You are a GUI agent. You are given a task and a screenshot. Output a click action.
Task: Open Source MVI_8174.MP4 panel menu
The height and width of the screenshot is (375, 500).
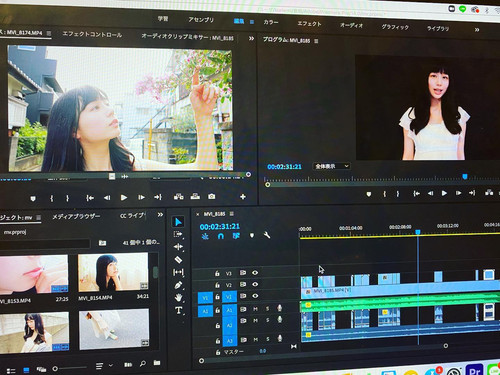pyautogui.click(x=49, y=33)
